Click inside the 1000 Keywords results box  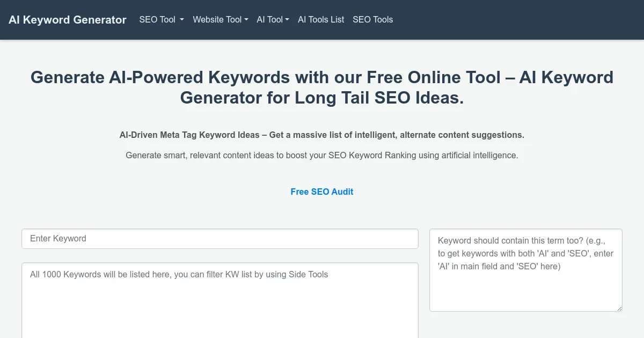click(220, 298)
